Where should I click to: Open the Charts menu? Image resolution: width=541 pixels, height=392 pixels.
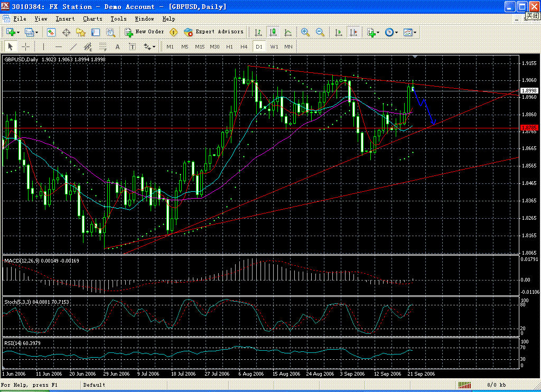(92, 18)
